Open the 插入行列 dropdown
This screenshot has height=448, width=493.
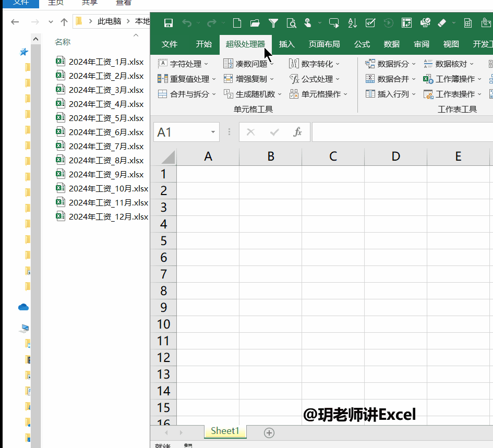coord(391,94)
